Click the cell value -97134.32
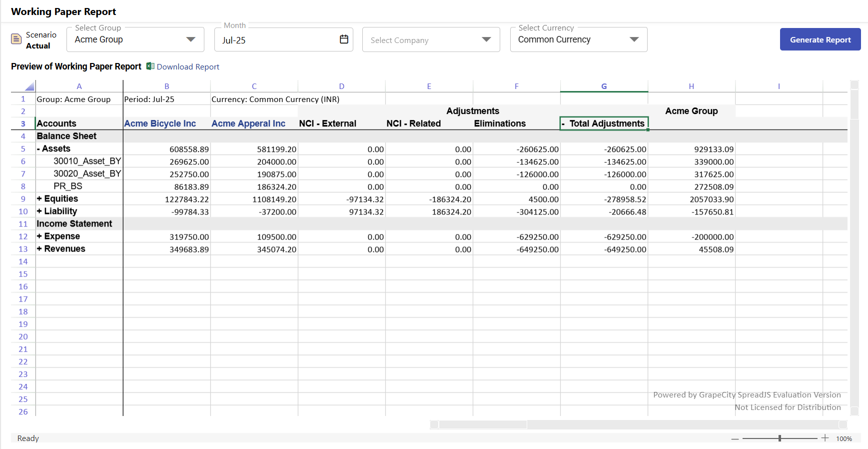868x449 pixels. point(342,199)
